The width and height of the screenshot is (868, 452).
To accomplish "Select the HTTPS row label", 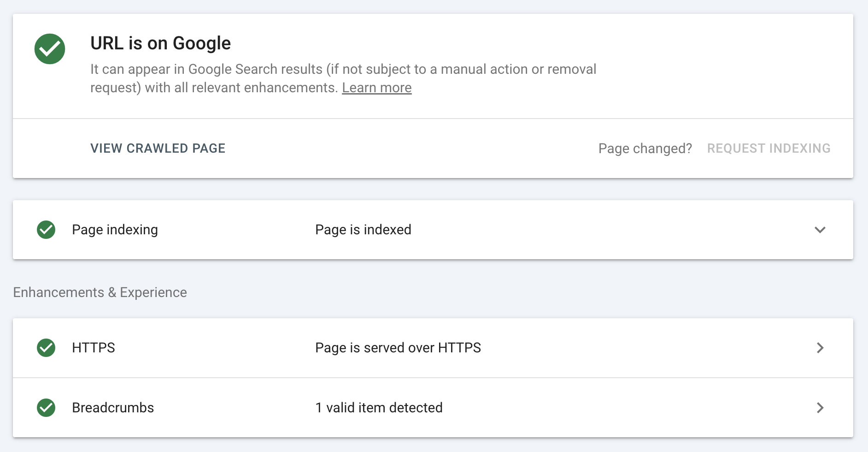I will (94, 348).
